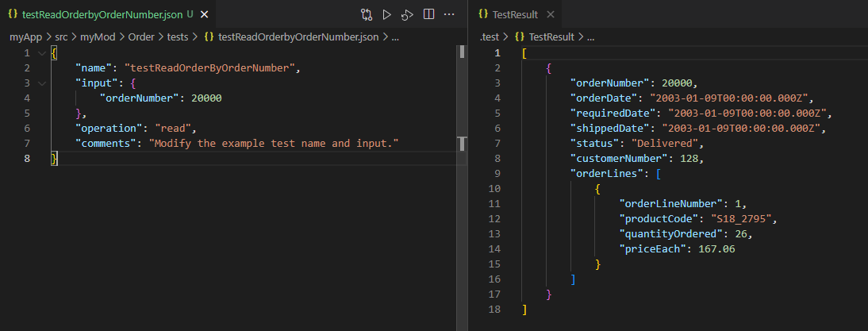Open the More Actions ellipsis menu
Viewport: 868px width, 331px height.
tap(449, 14)
